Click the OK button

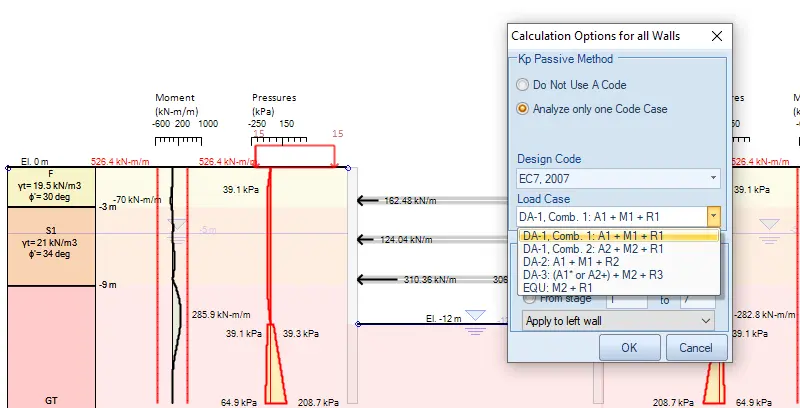tap(630, 347)
